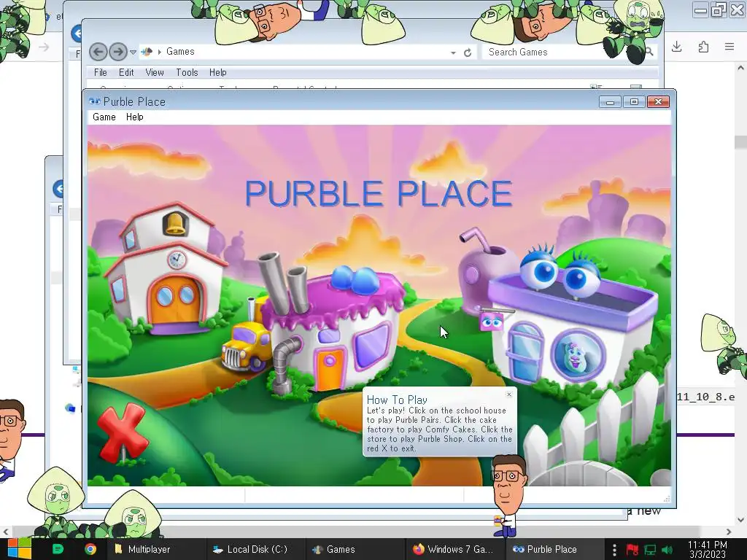
Task: Open the browser hamburger menu
Action: [x=729, y=47]
